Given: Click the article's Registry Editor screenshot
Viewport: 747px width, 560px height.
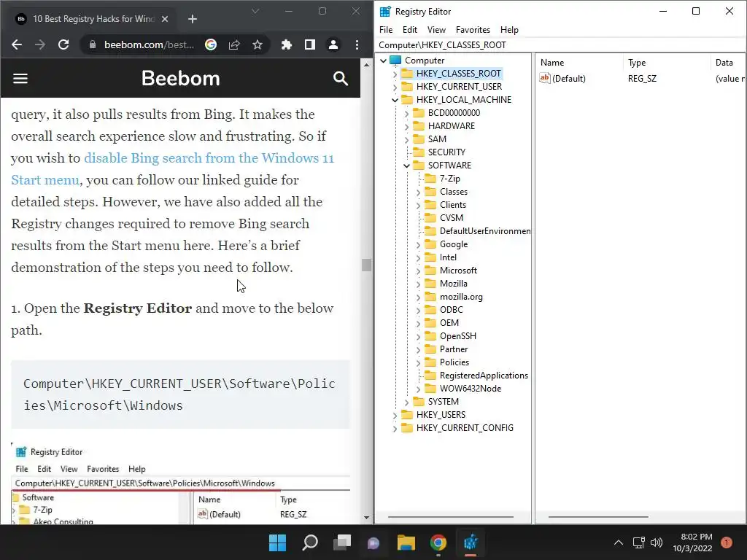Looking at the screenshot, I should tap(181, 483).
